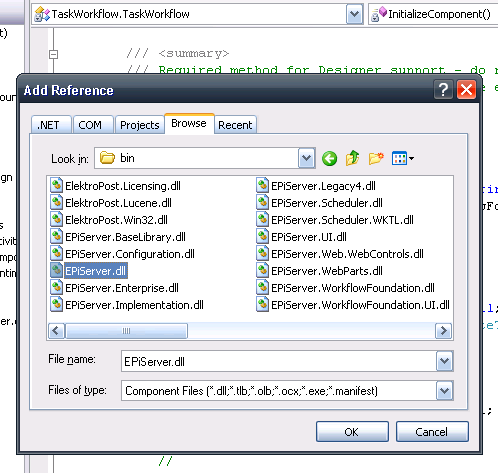Click the EPiServer.Configuration.dll file icon

56,253
